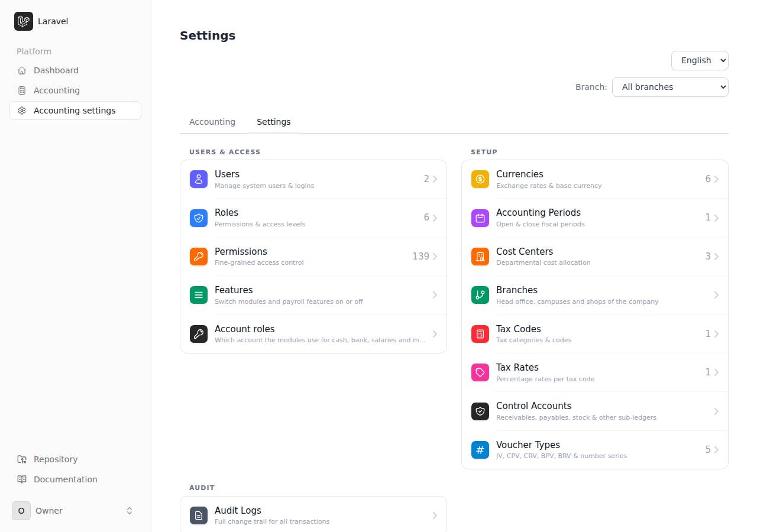Open the All branches dropdown

pyautogui.click(x=670, y=87)
